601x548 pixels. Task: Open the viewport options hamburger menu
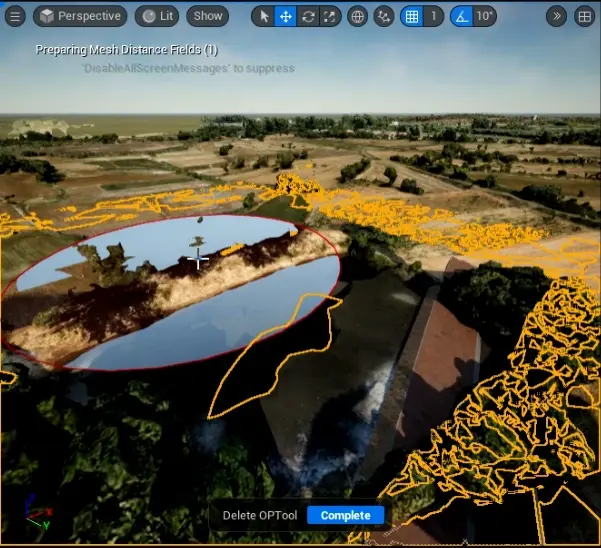tap(15, 16)
